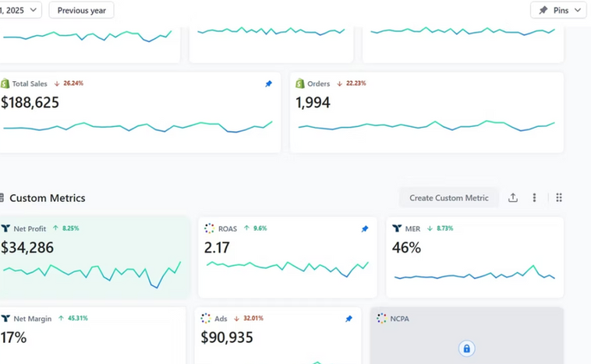Click the grid layout dots icon
The height and width of the screenshot is (364, 591).
pyautogui.click(x=559, y=198)
